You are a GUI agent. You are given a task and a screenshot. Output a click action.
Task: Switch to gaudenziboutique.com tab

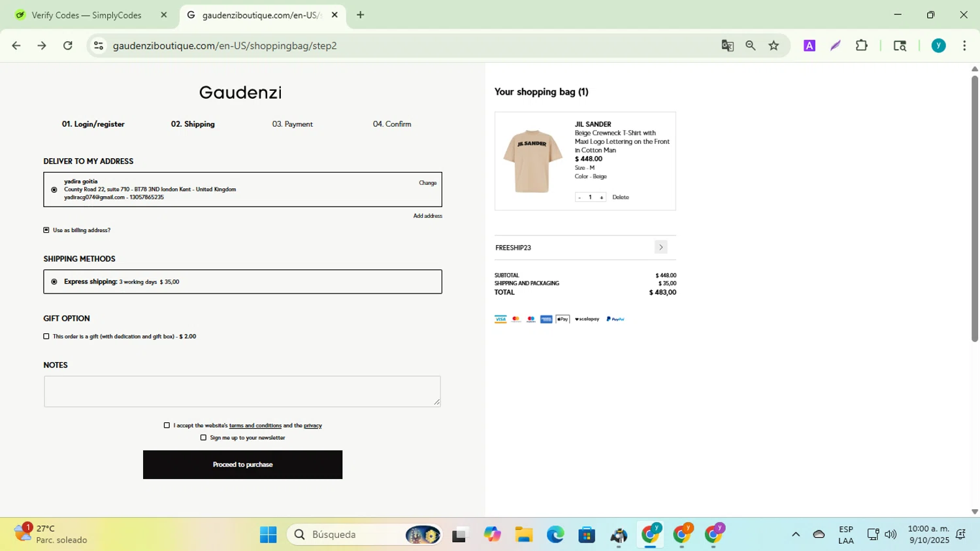point(261,15)
